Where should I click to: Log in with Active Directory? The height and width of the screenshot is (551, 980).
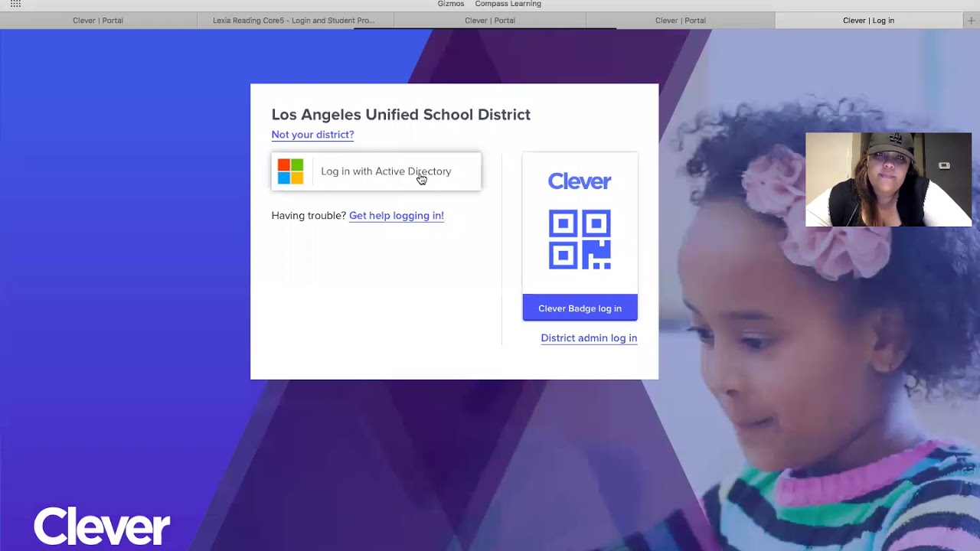pos(376,171)
